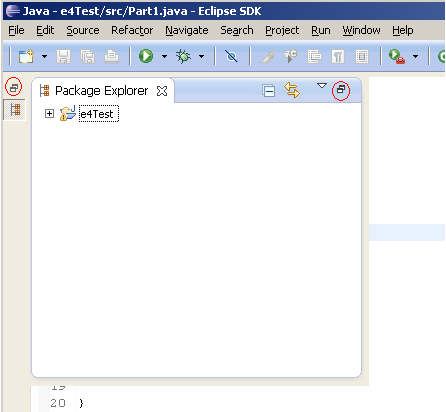The width and height of the screenshot is (446, 412).
Task: Start debugging with the bug icon
Action: coord(183,56)
